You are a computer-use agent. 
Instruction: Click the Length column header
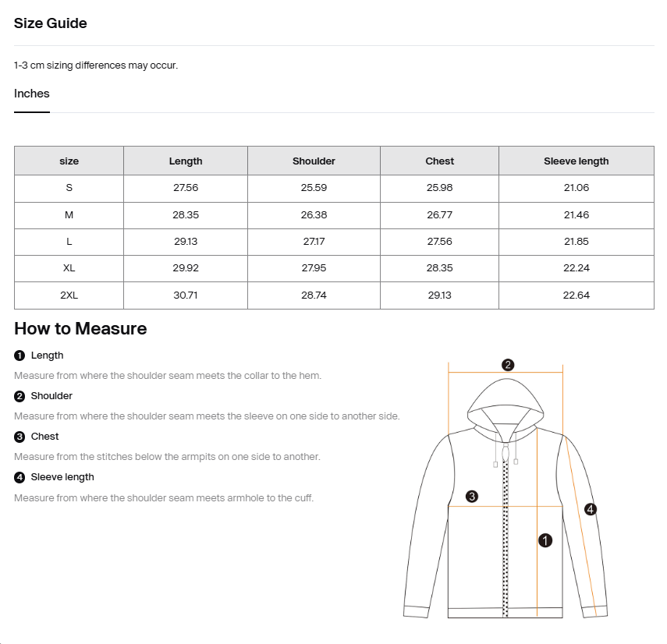click(186, 161)
